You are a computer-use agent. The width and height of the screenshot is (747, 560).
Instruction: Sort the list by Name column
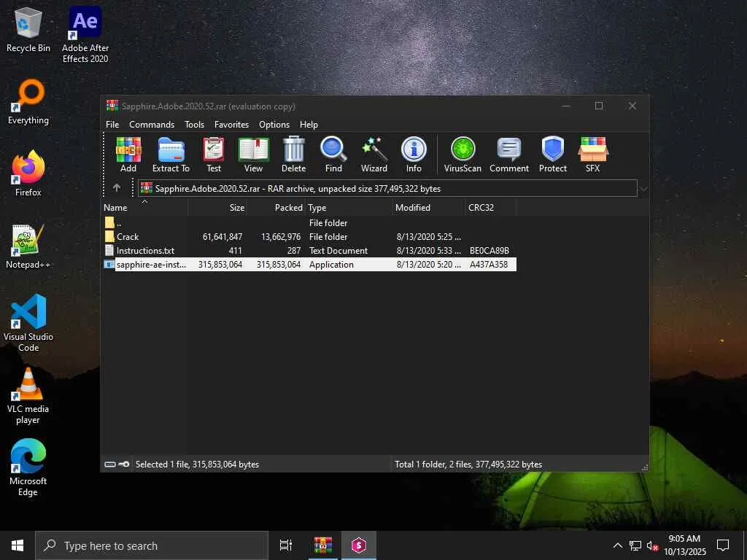tap(145, 208)
